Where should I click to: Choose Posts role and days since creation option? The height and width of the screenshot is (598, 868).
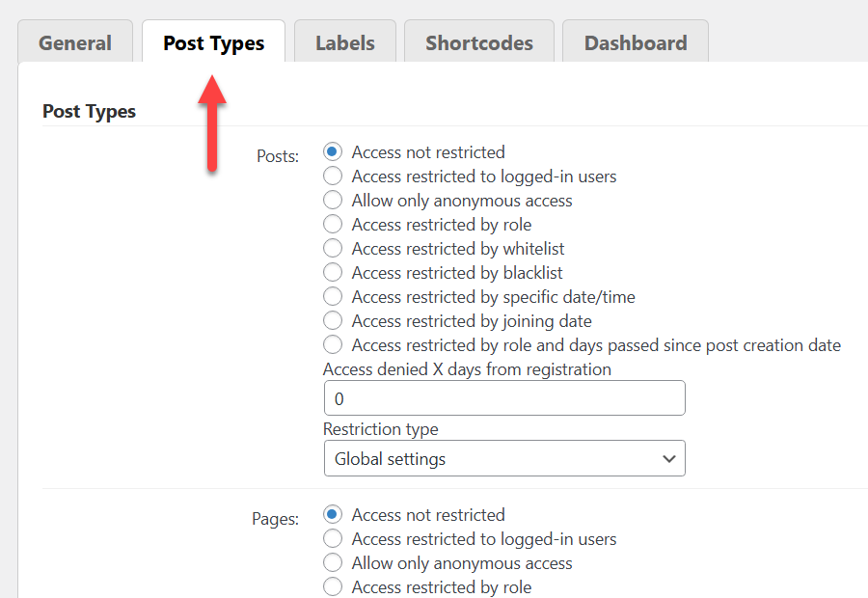[x=333, y=345]
